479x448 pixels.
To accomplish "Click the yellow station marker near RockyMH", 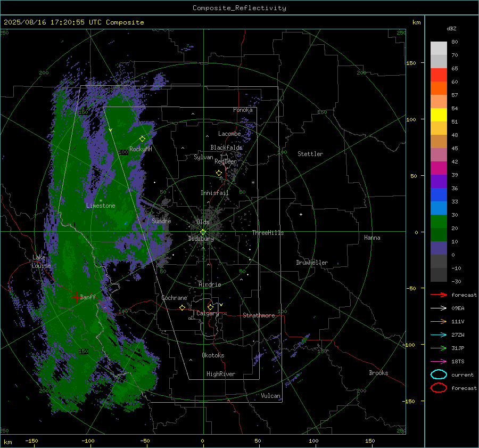I will point(142,139).
